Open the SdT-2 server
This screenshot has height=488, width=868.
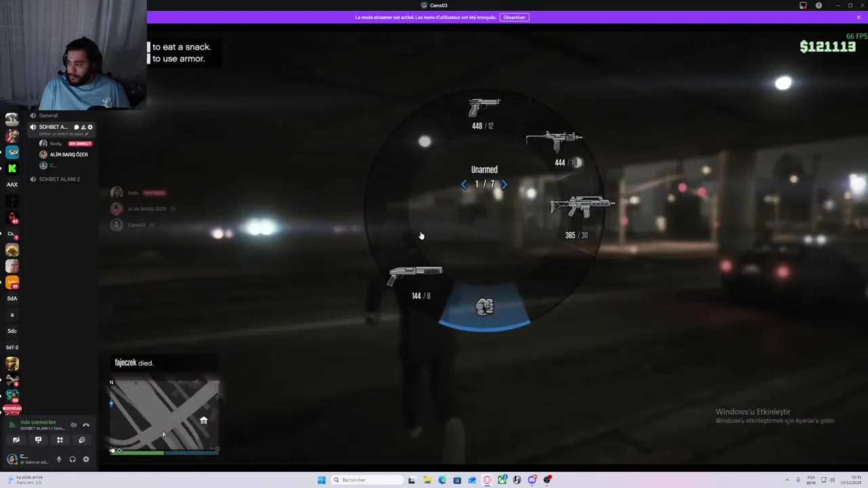pyautogui.click(x=12, y=347)
